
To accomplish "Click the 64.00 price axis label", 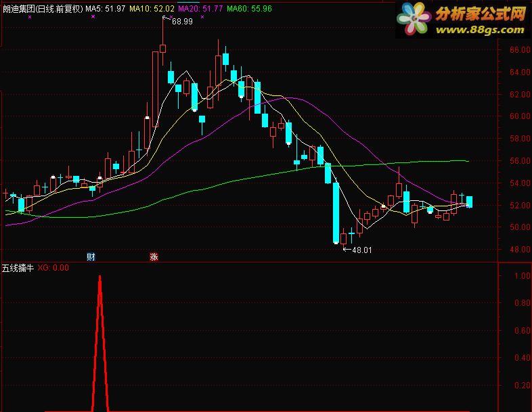I will (520, 72).
